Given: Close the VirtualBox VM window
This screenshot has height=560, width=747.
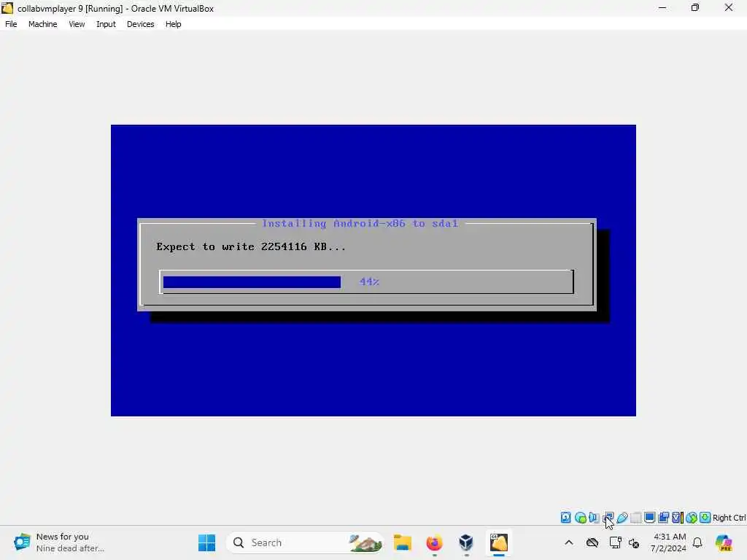Looking at the screenshot, I should (x=729, y=8).
